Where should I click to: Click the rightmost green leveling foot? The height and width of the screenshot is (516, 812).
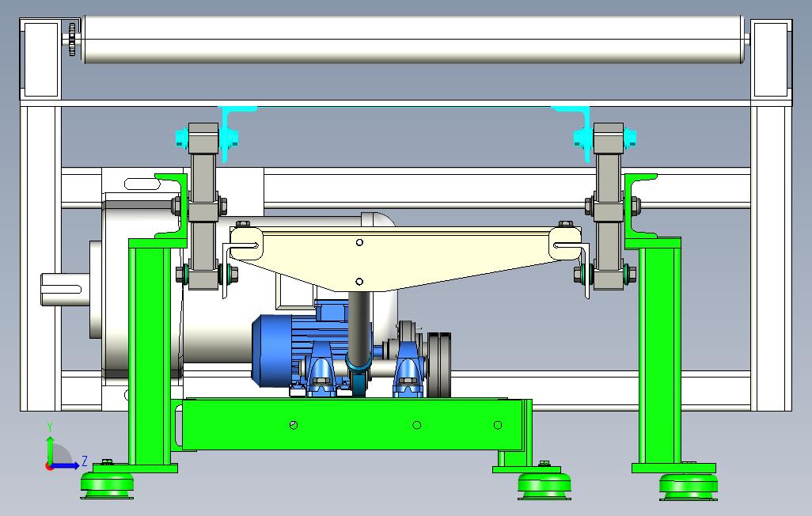[x=689, y=487]
